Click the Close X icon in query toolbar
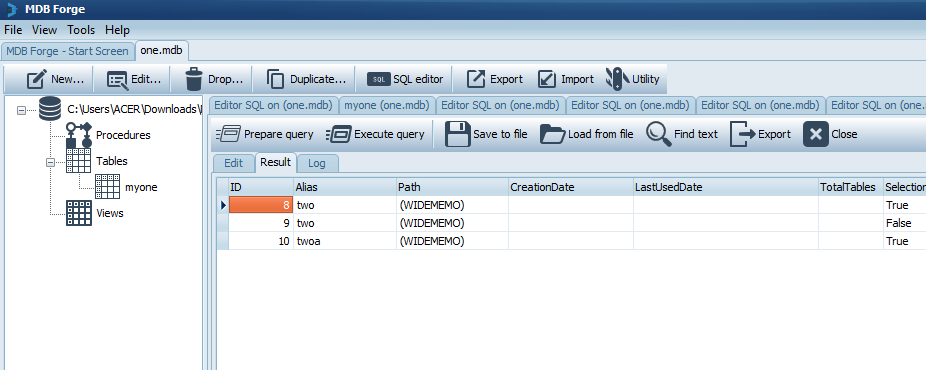The height and width of the screenshot is (370, 926). pos(816,134)
